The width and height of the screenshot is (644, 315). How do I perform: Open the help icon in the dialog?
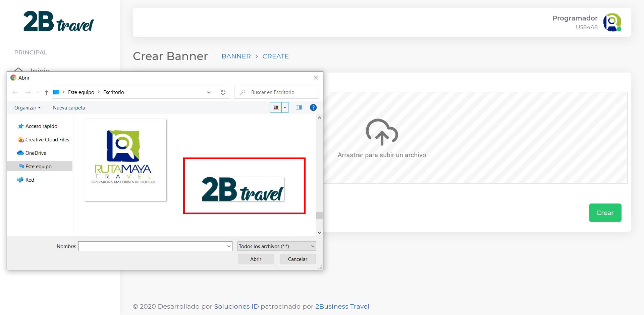313,107
